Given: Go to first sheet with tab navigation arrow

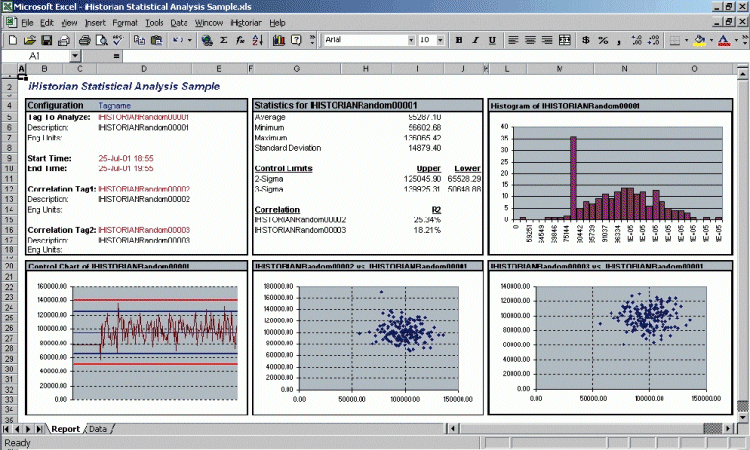Looking at the screenshot, I should (6, 429).
